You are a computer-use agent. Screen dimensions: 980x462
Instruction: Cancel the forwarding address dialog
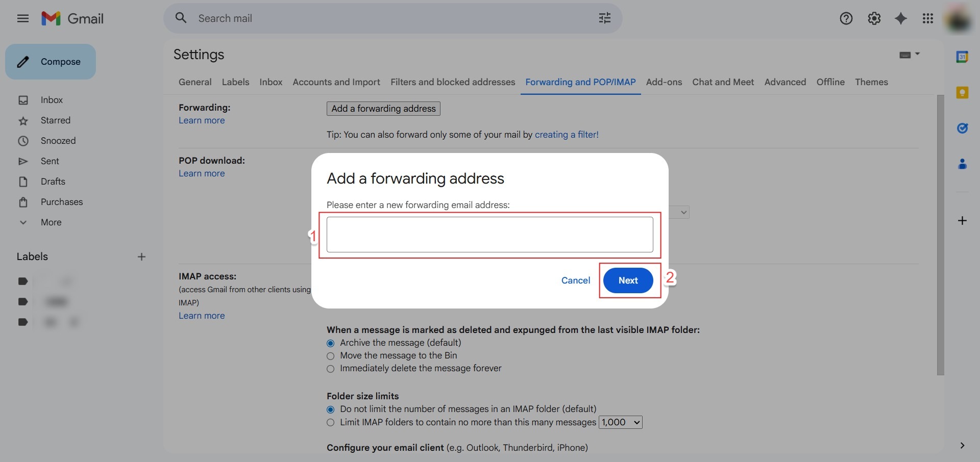pyautogui.click(x=575, y=280)
